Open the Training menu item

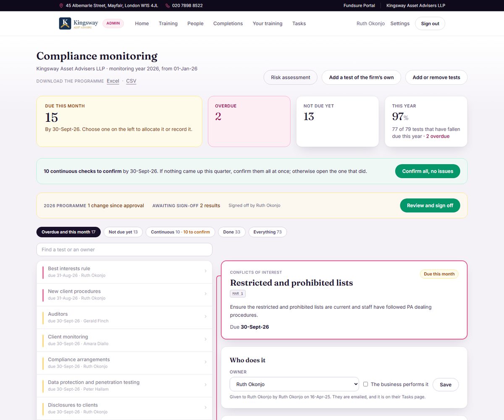tap(168, 24)
